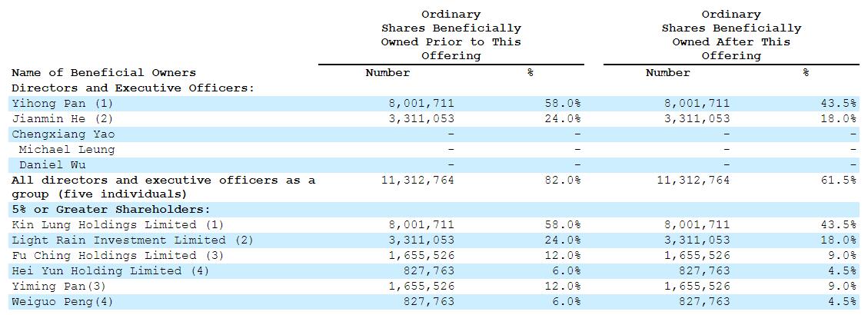Click Yihong Pan's prior-offering share count 8,001,711
The image size is (868, 315).
[x=421, y=104]
